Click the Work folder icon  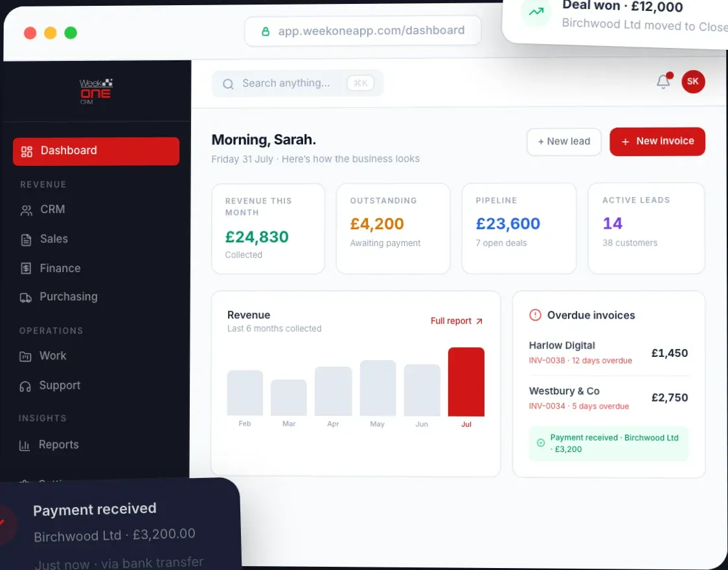click(x=25, y=356)
